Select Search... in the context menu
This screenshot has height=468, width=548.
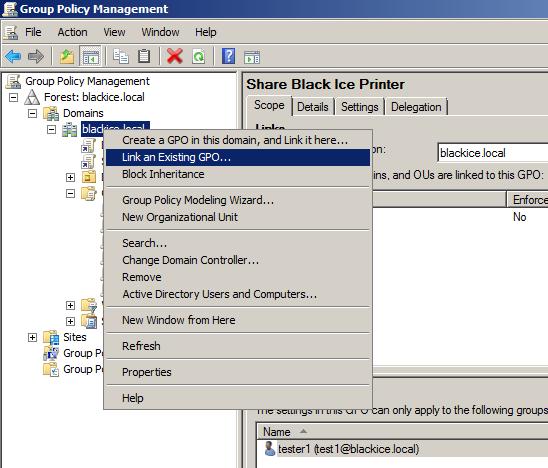click(x=238, y=243)
